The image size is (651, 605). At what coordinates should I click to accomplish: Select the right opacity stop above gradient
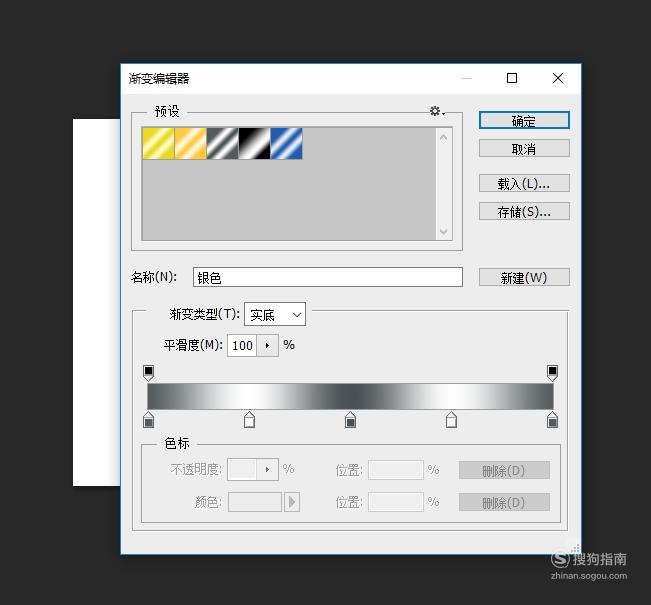pyautogui.click(x=552, y=372)
